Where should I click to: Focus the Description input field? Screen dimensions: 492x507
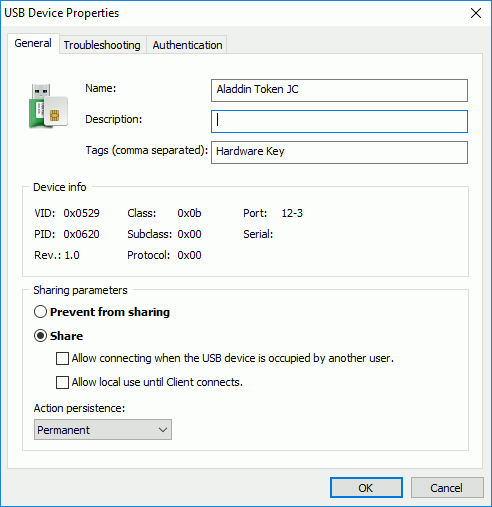coord(339,121)
